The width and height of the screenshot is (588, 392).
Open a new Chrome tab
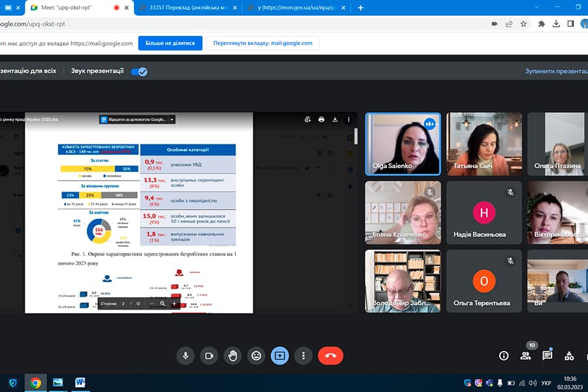(361, 7)
